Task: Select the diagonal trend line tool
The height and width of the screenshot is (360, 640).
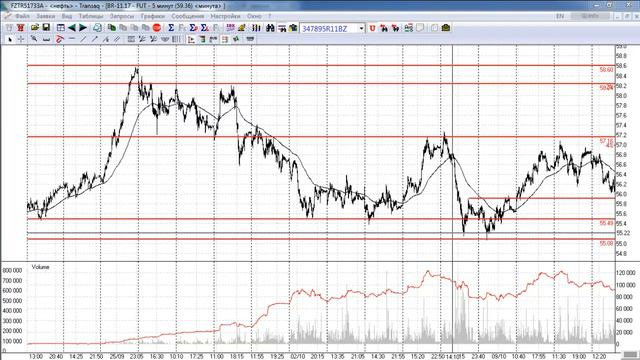Action: [x=83, y=39]
